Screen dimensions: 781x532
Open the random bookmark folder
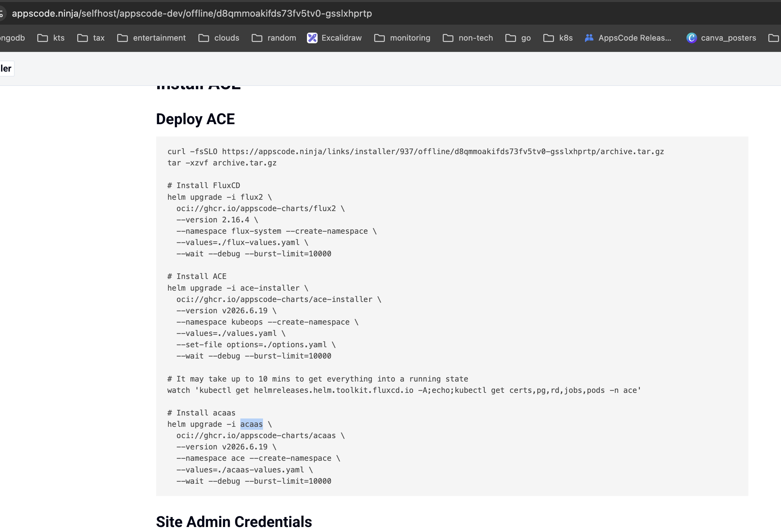(274, 38)
